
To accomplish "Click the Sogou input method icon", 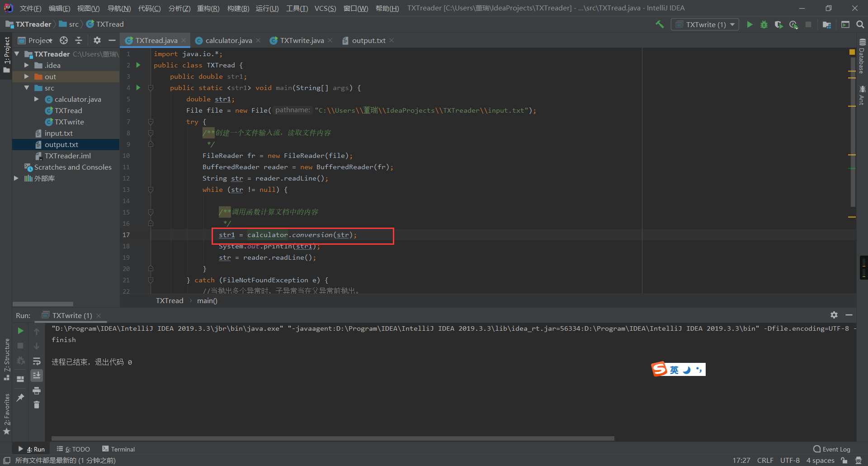I will (x=659, y=369).
